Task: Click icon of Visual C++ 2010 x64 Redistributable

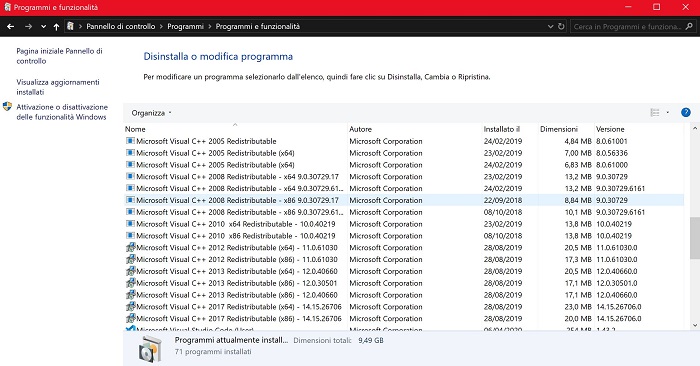Action: pyautogui.click(x=130, y=224)
